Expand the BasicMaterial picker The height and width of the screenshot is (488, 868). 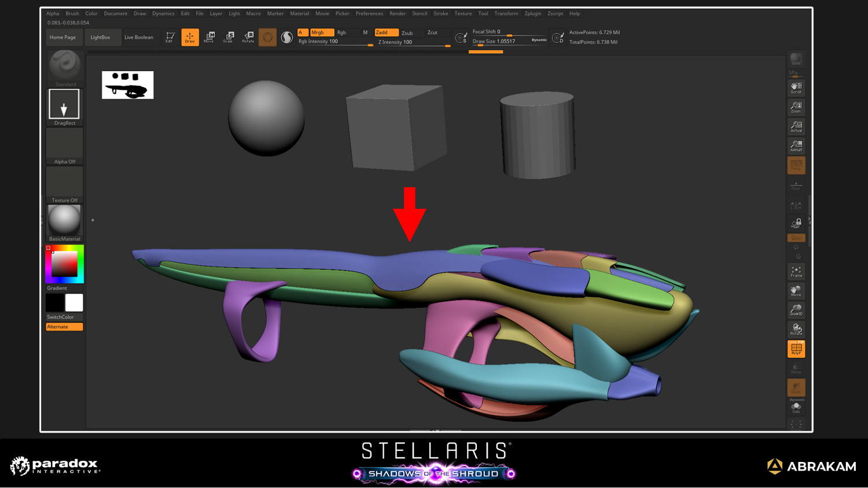click(x=64, y=222)
